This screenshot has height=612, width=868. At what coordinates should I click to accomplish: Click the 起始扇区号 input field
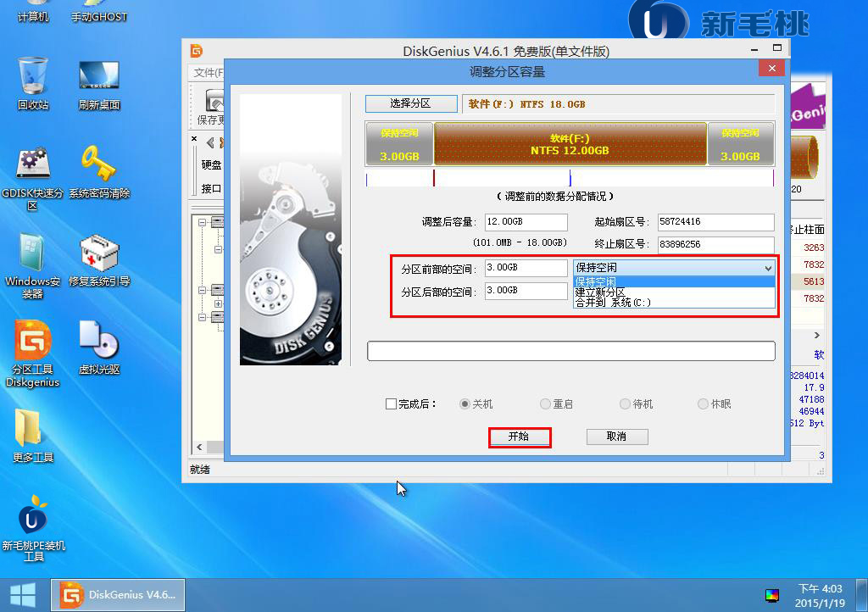point(715,222)
